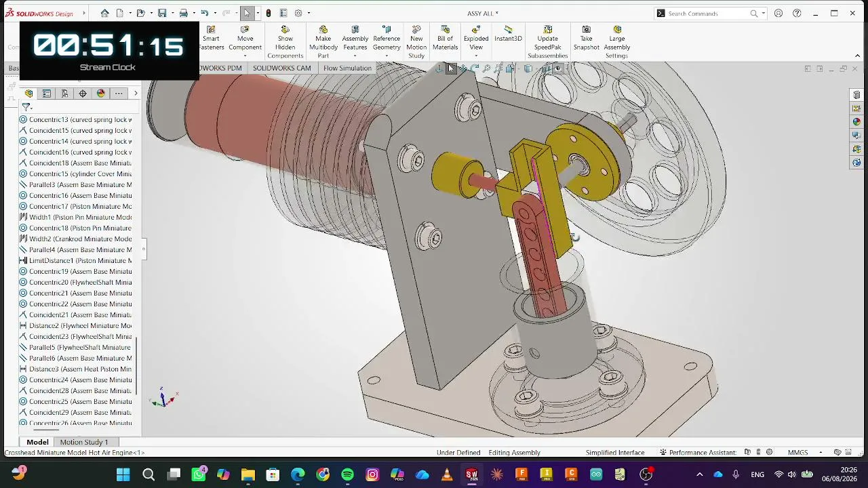Open the PropertyManager tab icon
This screenshot has height=488, width=868.
(x=47, y=94)
